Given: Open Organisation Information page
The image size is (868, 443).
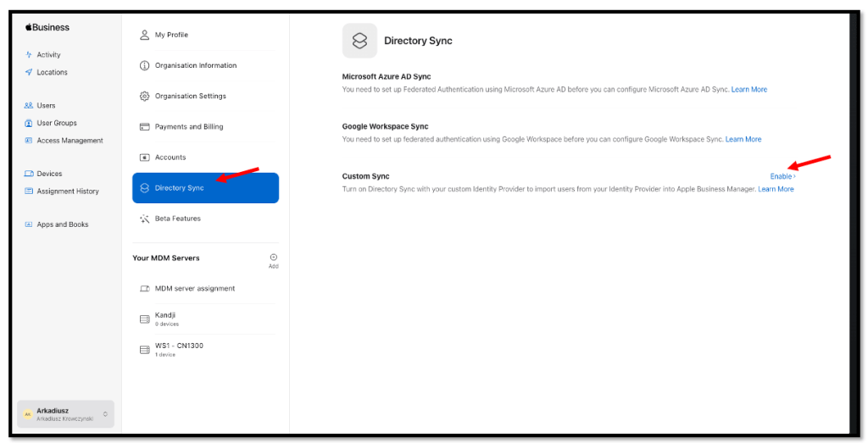Looking at the screenshot, I should point(195,66).
